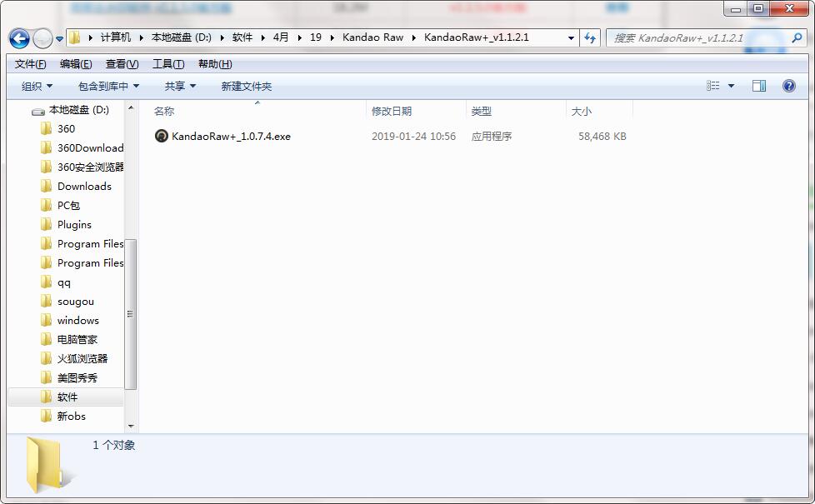Click the Downloads folder icon in tree
815x504 pixels.
47,186
